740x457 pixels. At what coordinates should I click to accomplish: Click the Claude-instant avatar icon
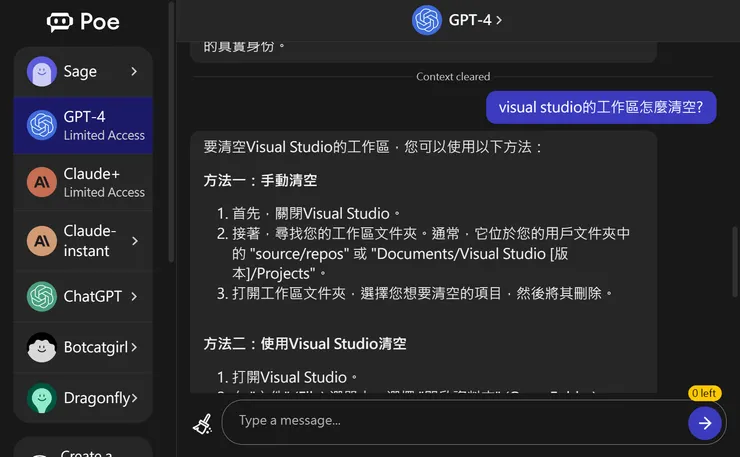(x=42, y=241)
